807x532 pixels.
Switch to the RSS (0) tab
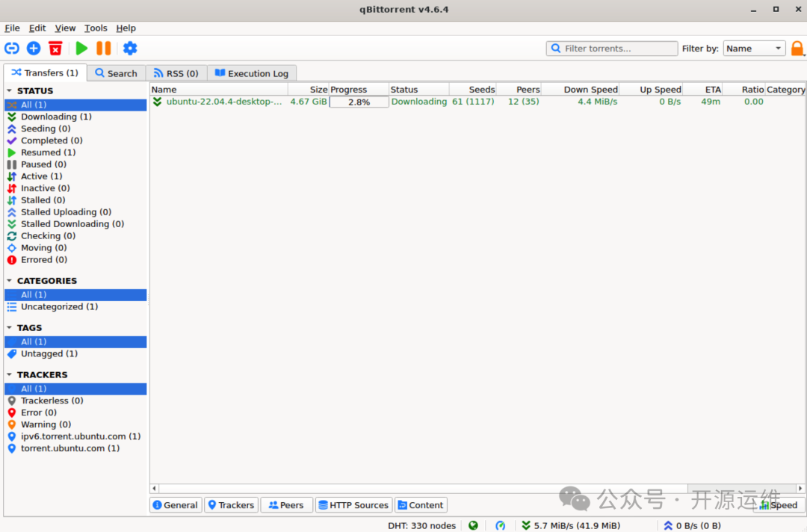(176, 73)
